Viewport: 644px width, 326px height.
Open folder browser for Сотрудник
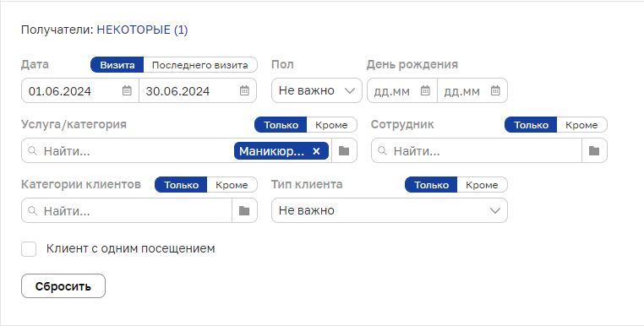[594, 150]
